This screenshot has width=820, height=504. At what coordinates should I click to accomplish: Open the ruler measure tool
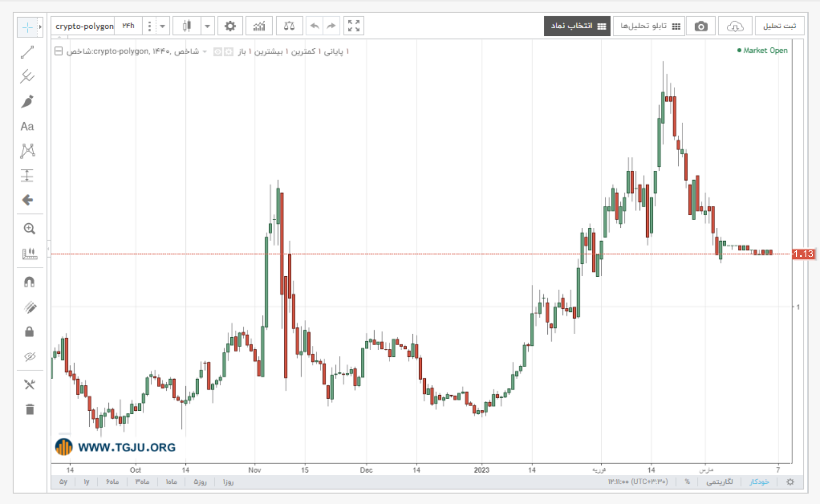(x=29, y=254)
